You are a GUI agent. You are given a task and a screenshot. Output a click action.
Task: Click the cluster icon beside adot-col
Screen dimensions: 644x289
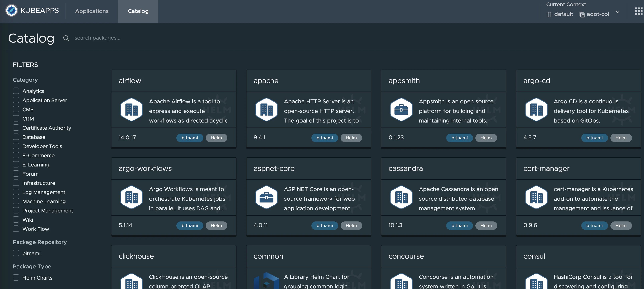pos(582,15)
